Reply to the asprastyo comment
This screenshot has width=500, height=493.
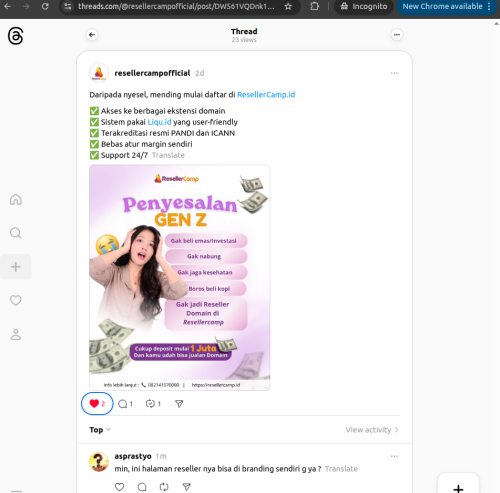click(x=142, y=487)
